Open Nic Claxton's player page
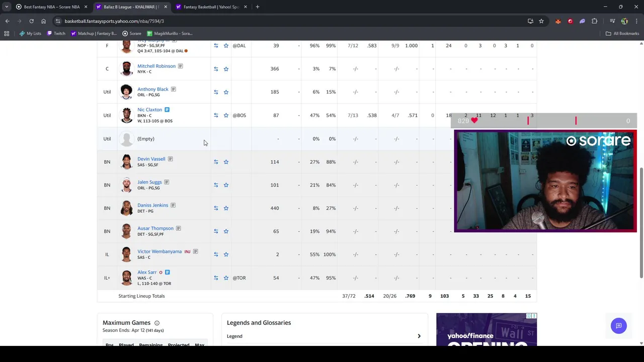 (x=150, y=110)
